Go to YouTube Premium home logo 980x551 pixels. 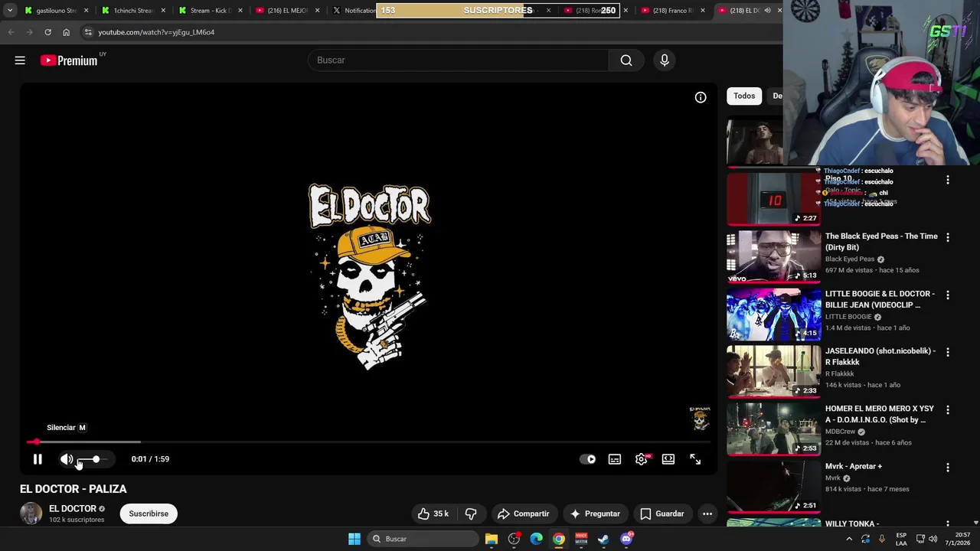(x=69, y=60)
